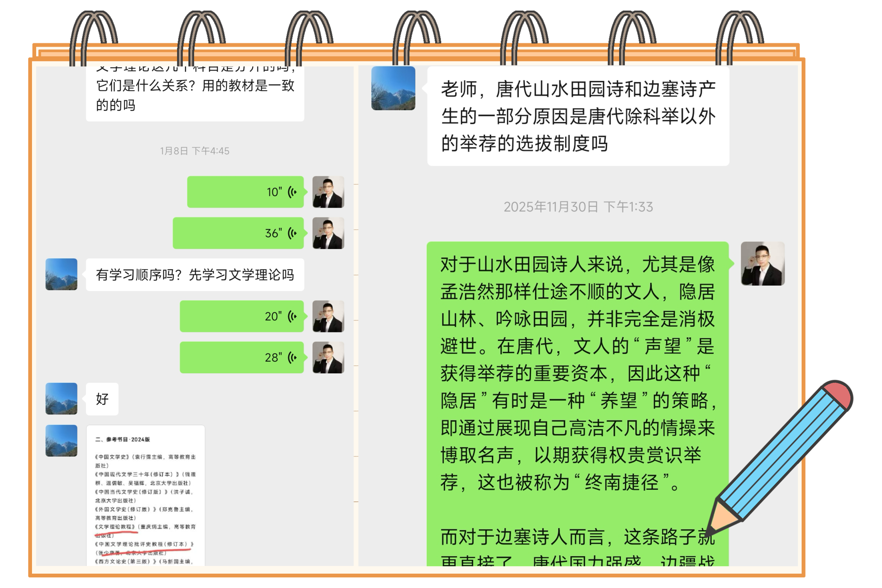Tap teacher avatar beside the 10" voice message

coord(328,192)
